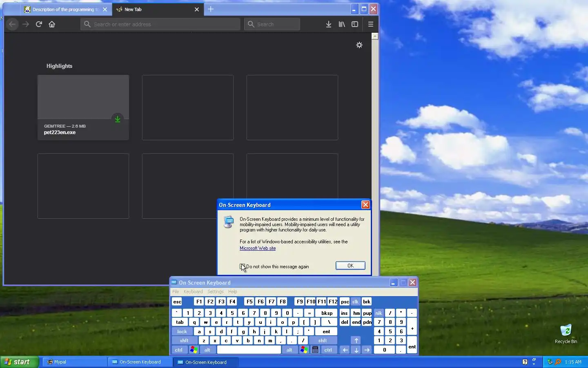Select the Recycle Bin desktop icon
Screen dimensions: 588x368
(x=566, y=334)
